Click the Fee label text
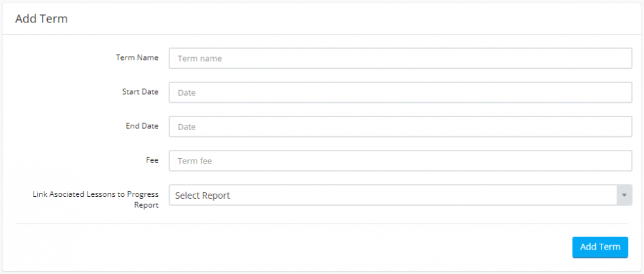 (x=152, y=160)
